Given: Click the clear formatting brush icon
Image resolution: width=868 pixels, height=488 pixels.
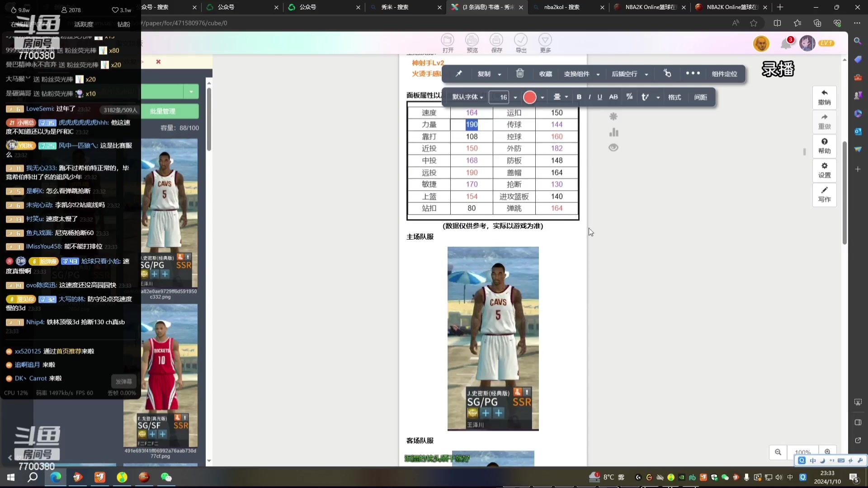Looking at the screenshot, I should pos(629,97).
